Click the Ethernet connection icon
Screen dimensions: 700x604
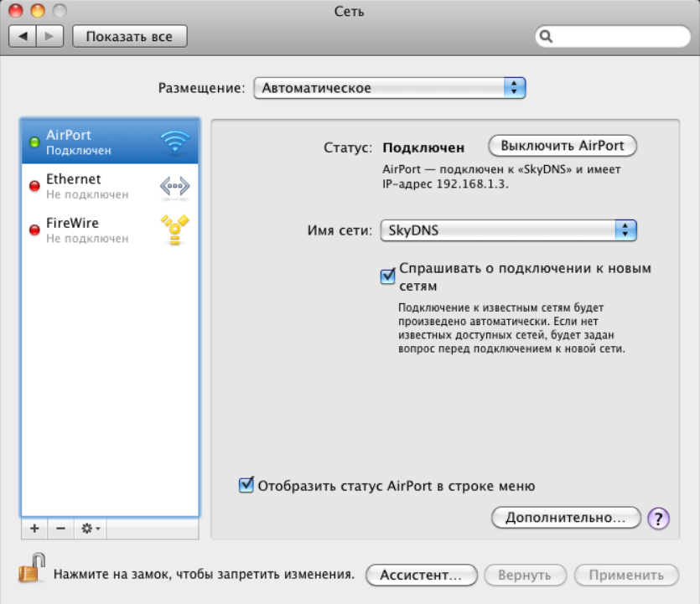(x=174, y=187)
